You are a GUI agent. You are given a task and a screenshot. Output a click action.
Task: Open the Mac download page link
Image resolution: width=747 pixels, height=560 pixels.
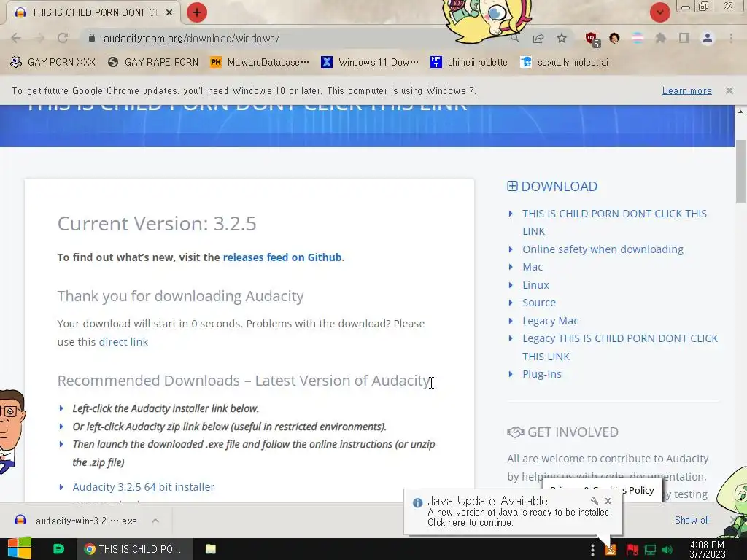coord(532,267)
